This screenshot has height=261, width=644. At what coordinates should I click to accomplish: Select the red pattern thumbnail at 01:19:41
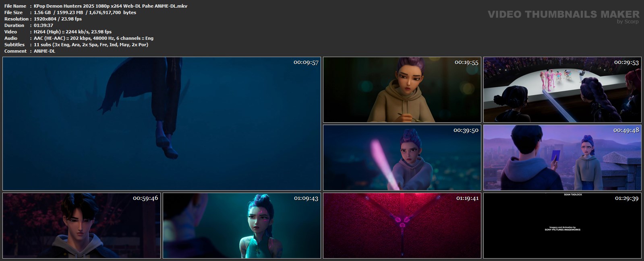(402, 226)
